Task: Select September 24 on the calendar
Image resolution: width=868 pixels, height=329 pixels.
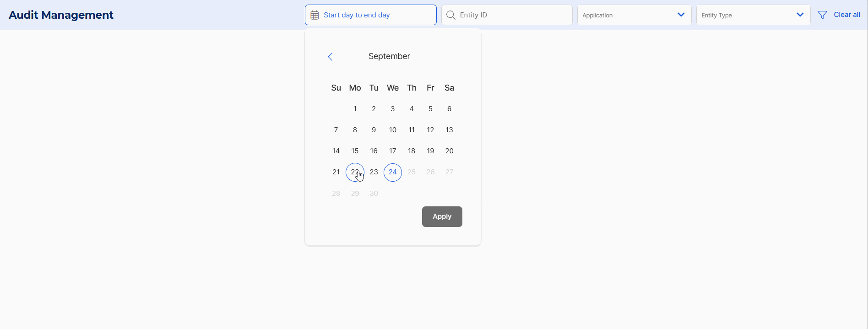Action: [393, 172]
